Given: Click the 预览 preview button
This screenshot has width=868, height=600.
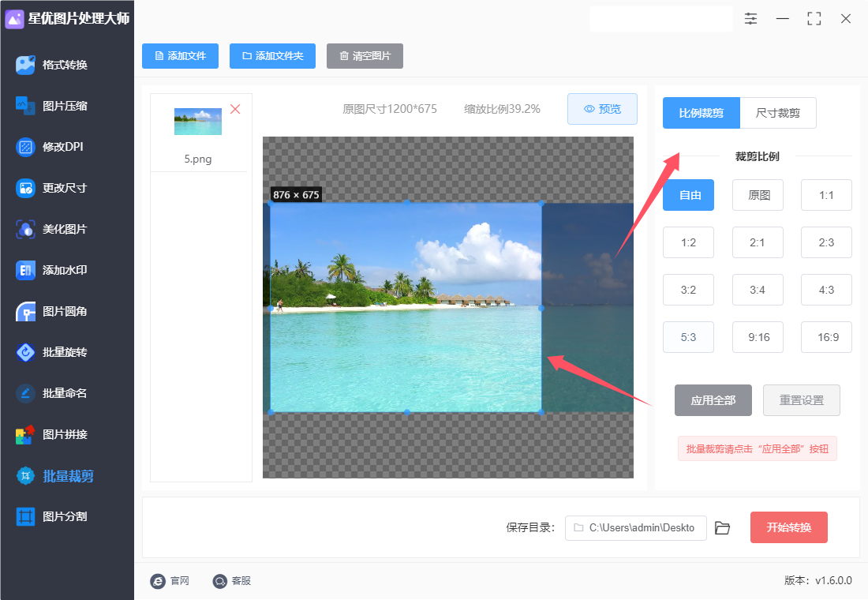Looking at the screenshot, I should [602, 109].
